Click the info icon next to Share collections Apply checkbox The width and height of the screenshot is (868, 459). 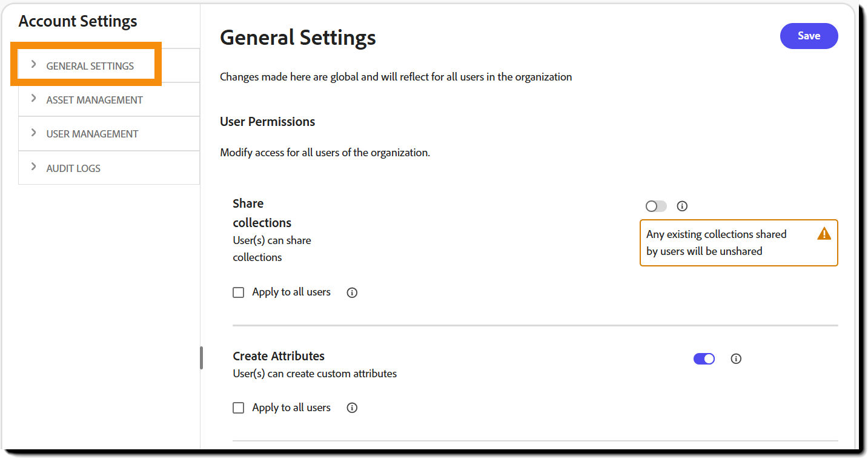(352, 292)
